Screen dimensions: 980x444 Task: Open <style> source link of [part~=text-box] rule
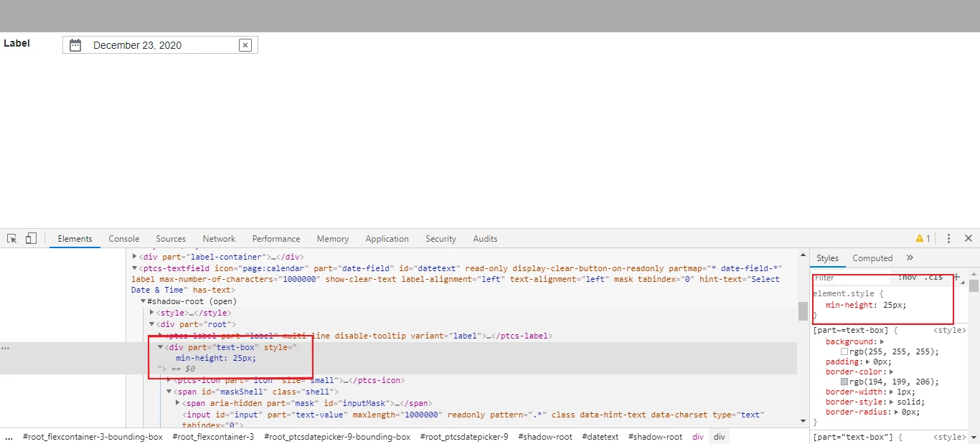[949, 331]
